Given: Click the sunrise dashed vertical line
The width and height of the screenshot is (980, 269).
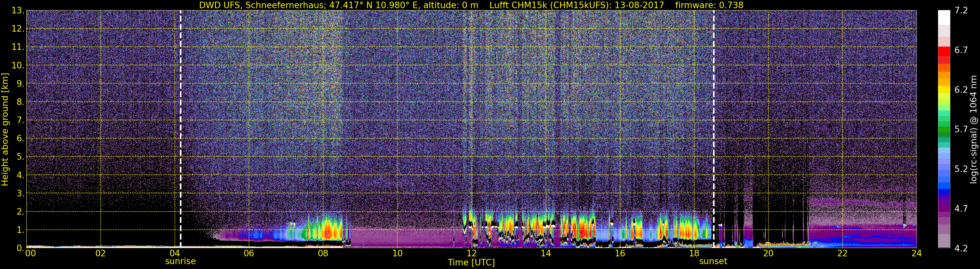Looking at the screenshot, I should (x=180, y=129).
